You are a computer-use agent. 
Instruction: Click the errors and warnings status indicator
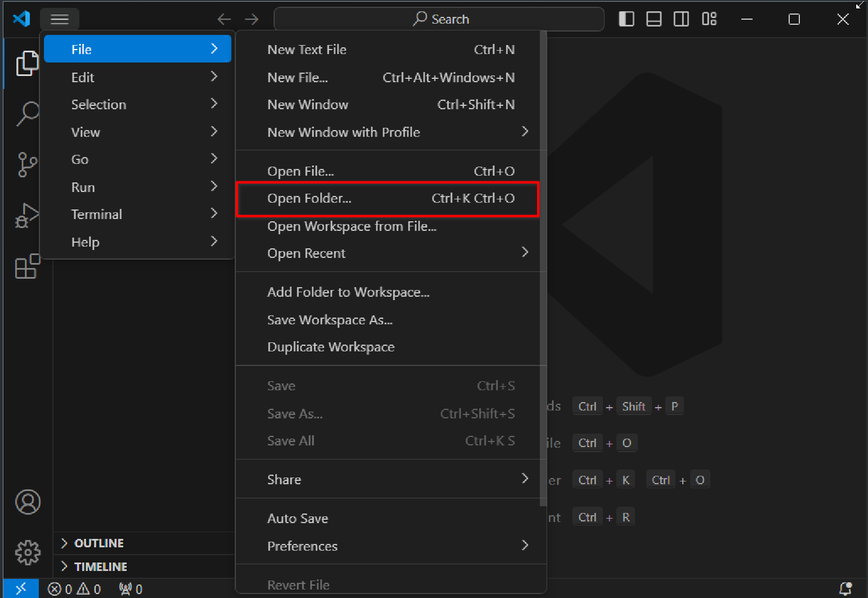pyautogui.click(x=74, y=589)
